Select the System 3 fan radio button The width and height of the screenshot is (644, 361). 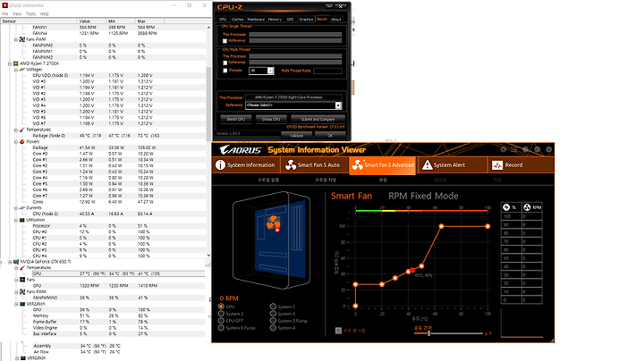coord(273,314)
